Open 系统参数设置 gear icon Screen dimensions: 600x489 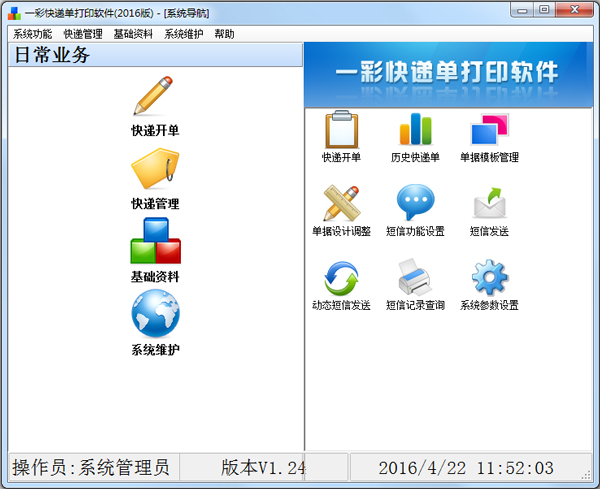(x=489, y=277)
